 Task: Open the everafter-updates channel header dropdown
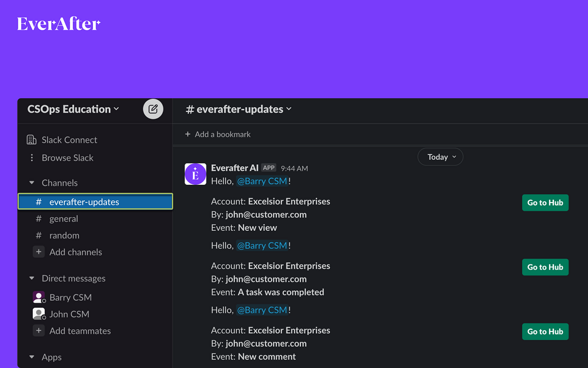pos(239,109)
